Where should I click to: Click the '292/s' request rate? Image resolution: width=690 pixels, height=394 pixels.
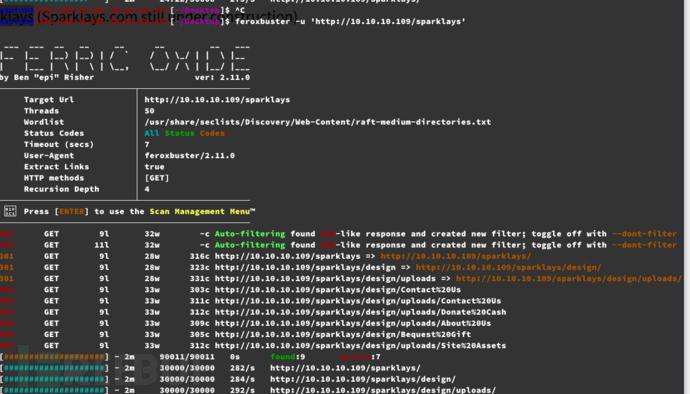(x=242, y=390)
